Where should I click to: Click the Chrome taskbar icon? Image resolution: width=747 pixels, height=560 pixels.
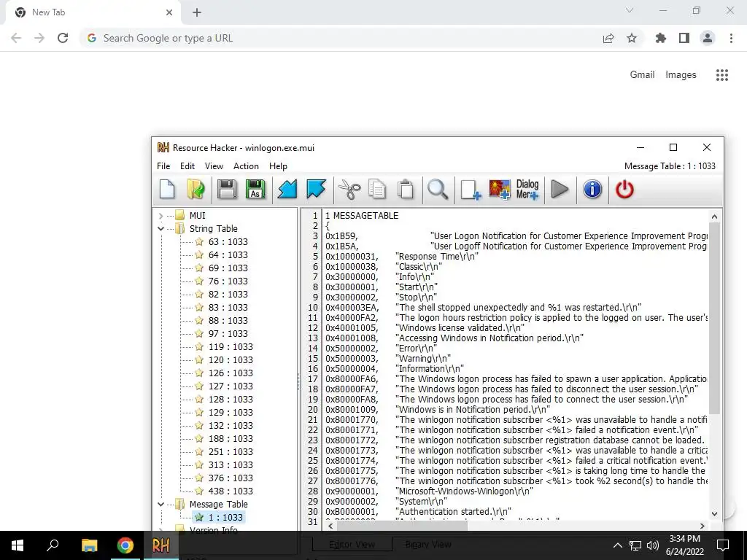[125, 545]
